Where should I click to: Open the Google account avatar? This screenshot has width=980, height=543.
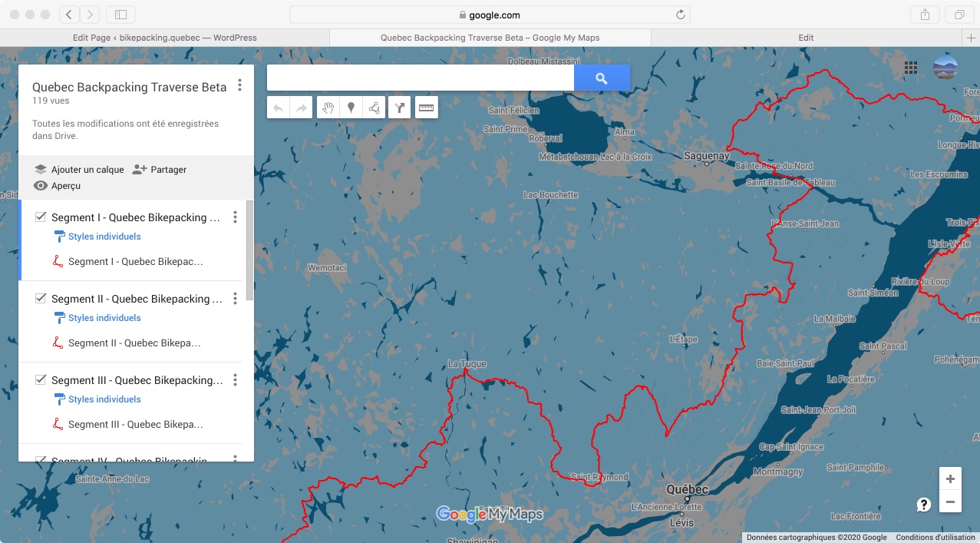(945, 68)
